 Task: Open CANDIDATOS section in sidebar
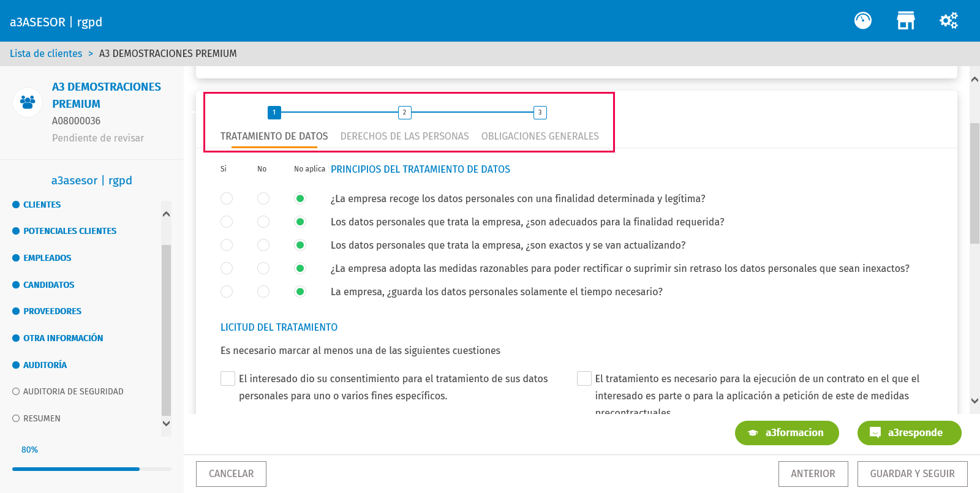click(x=49, y=285)
